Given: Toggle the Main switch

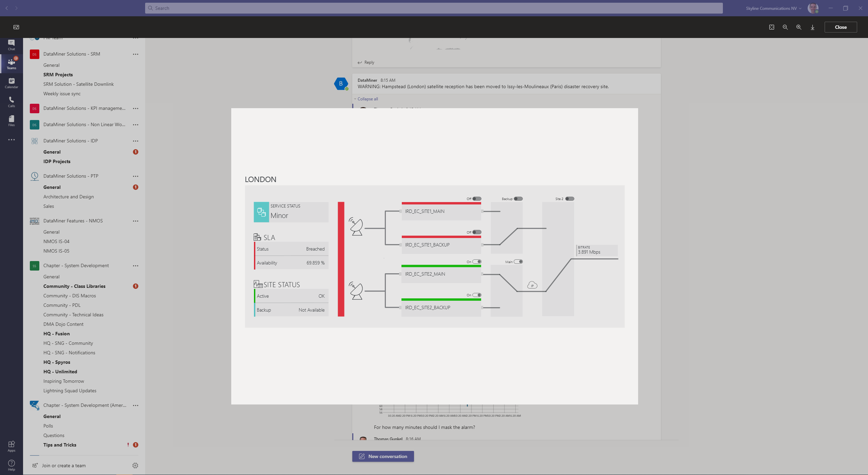Looking at the screenshot, I should (x=518, y=262).
